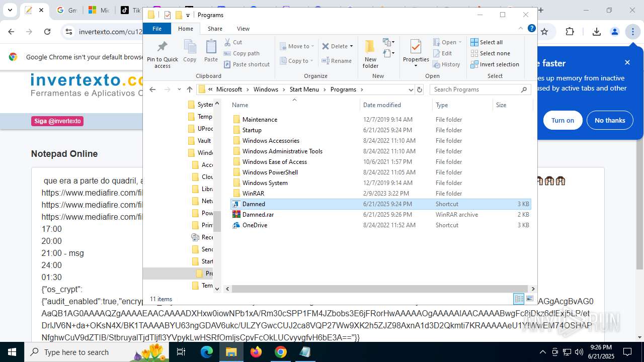Image resolution: width=644 pixels, height=362 pixels.
Task: Click the Windows Start button
Action: point(12,352)
